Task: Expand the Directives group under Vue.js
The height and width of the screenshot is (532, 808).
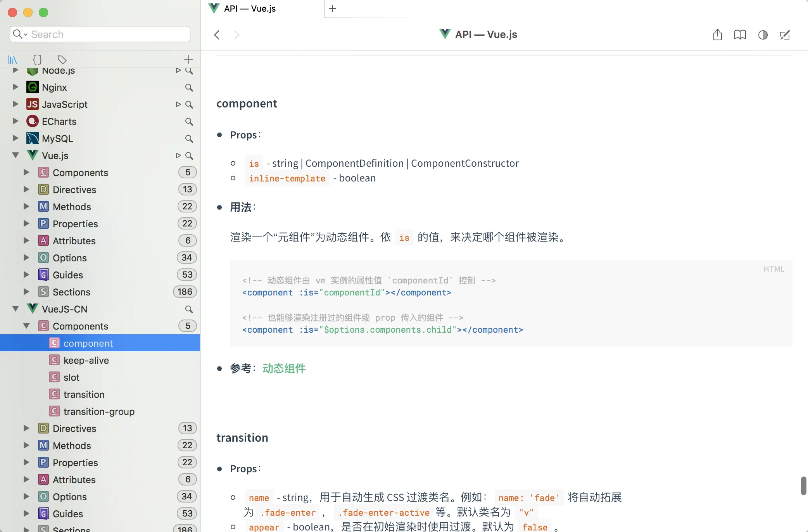Action: coord(26,190)
